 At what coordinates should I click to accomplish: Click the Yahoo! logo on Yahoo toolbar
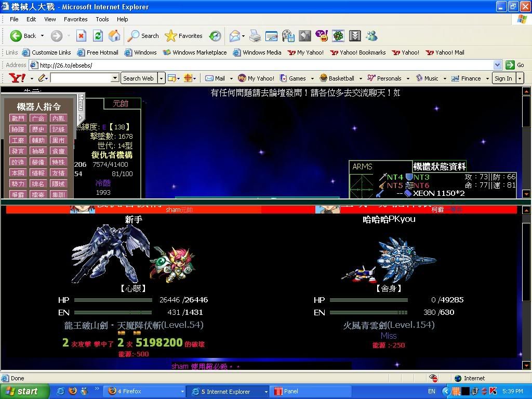tap(17, 78)
